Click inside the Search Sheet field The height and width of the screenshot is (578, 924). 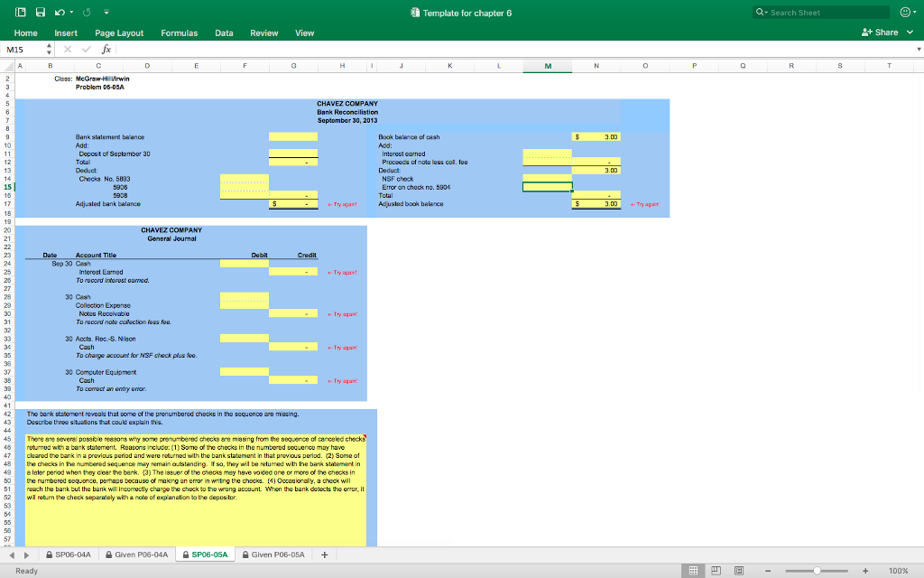tap(821, 13)
